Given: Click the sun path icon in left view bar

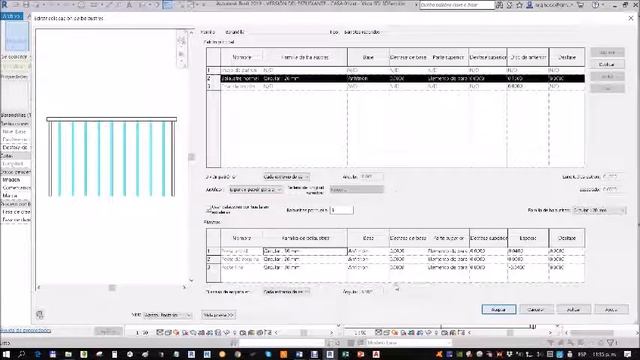Looking at the screenshot, I should (176, 333).
